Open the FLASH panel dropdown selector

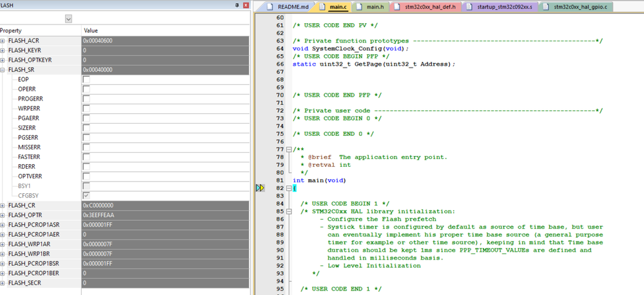pyautogui.click(x=68, y=19)
